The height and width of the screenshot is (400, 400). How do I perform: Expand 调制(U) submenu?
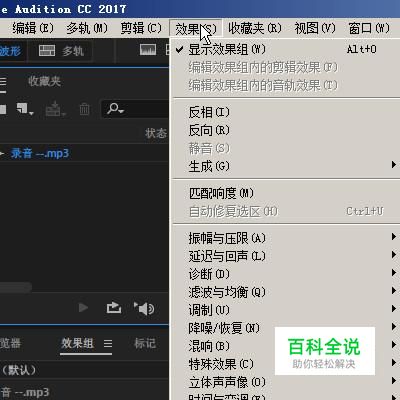pyautogui.click(x=286, y=310)
